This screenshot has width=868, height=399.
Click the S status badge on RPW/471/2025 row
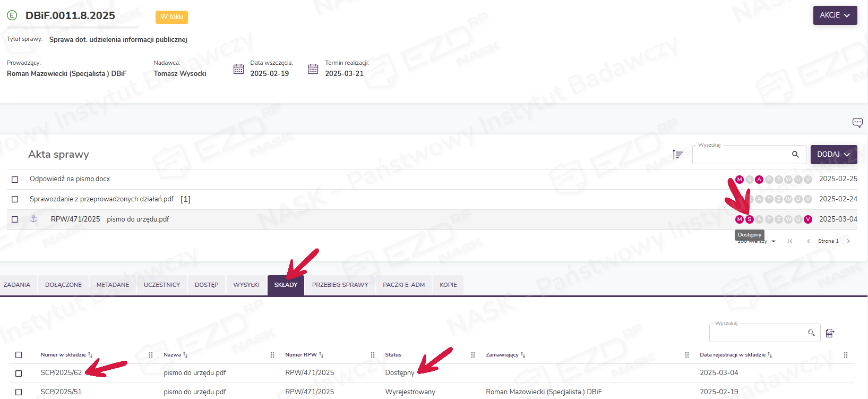pos(749,219)
